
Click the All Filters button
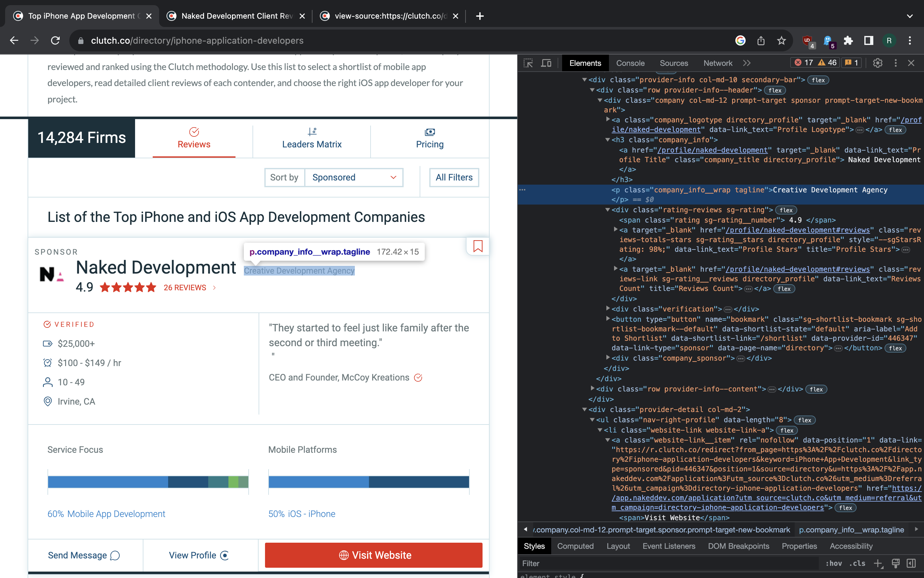pos(454,177)
